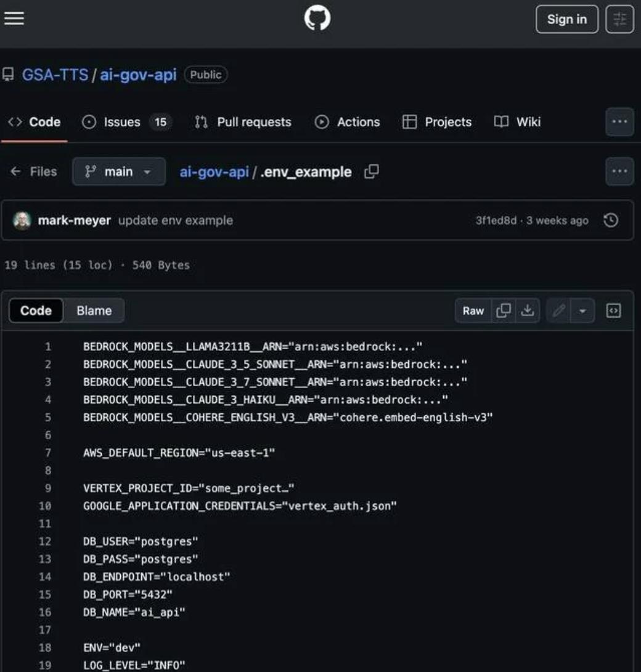
Task: View commit history clock icon
Action: pos(611,221)
